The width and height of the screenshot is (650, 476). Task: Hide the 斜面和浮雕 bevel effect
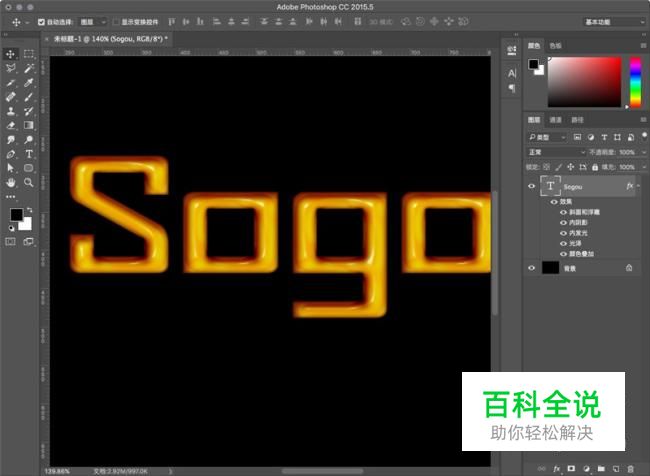coord(563,212)
